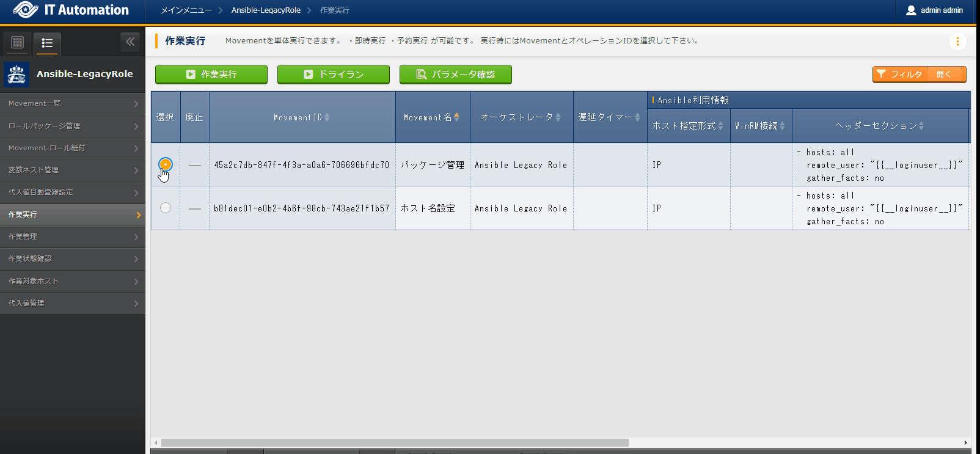Collapse the sidebar with double-chevron icon
Viewport: 980px width, 454px height.
pos(130,42)
